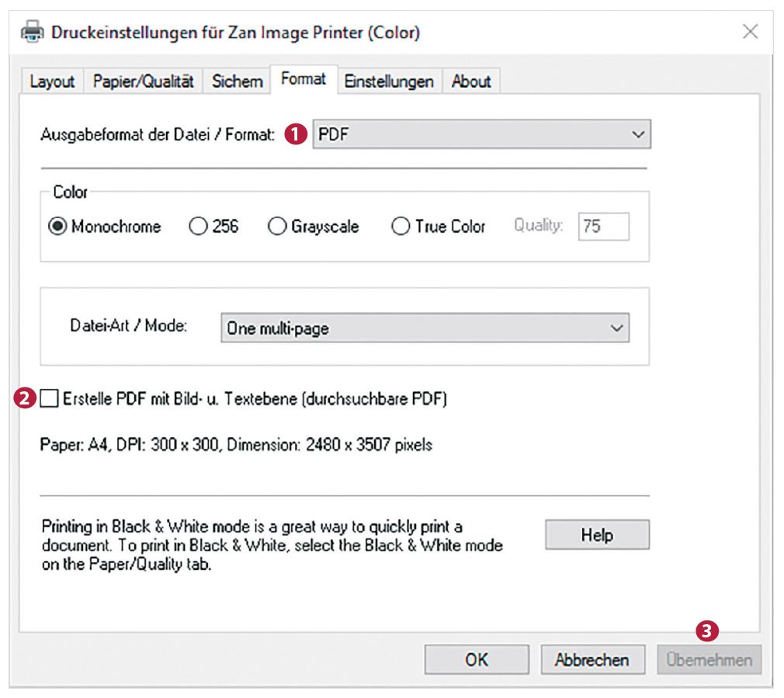Viewport: 784px width, 698px height.
Task: Show the About tab
Action: 471,82
